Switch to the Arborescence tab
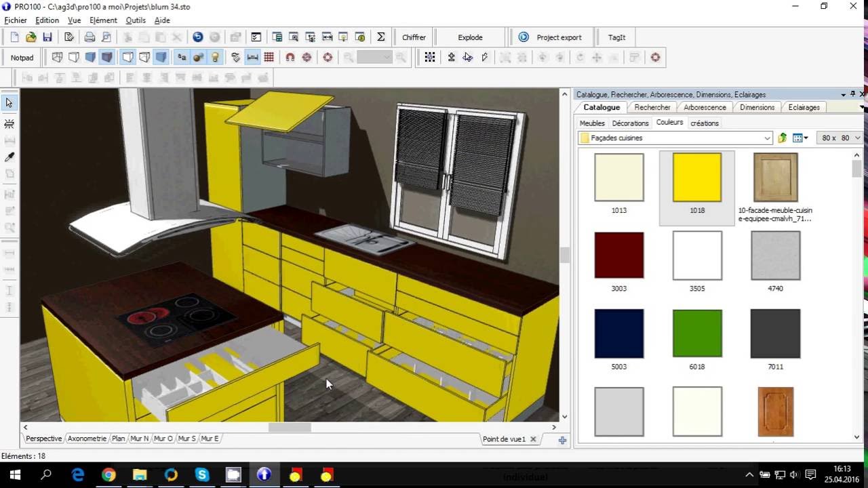Viewport: 868px width, 488px height. 705,108
